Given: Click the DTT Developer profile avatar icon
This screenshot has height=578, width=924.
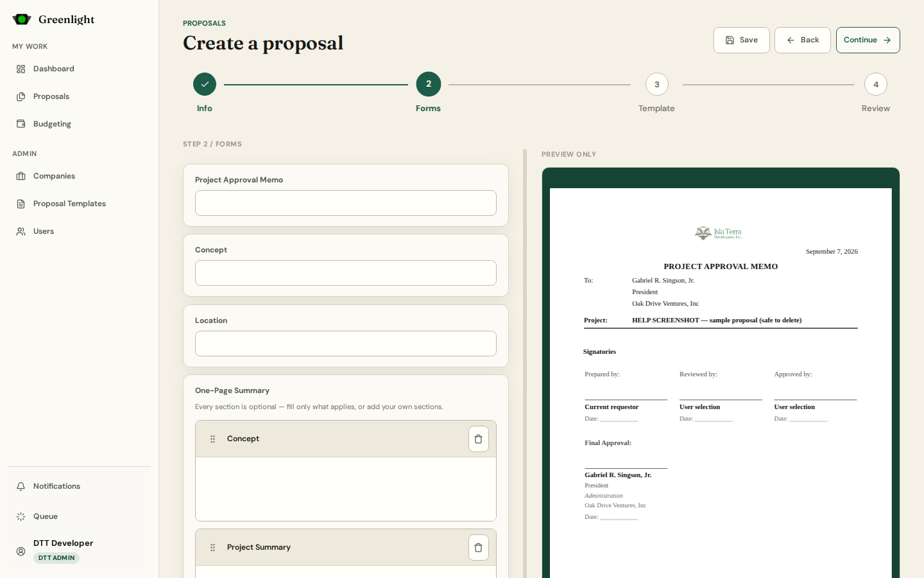Looking at the screenshot, I should [x=21, y=551].
